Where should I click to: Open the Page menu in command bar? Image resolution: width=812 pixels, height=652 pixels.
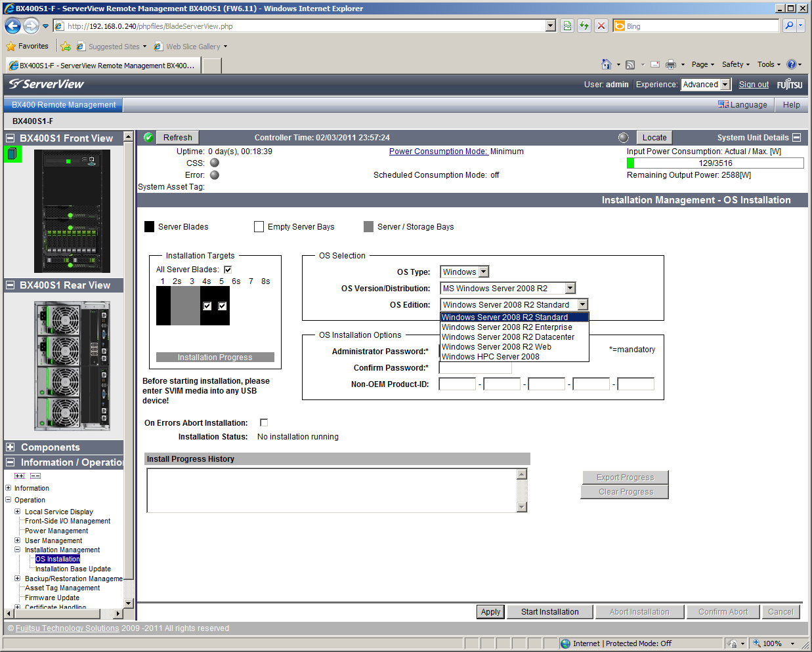[x=703, y=64]
